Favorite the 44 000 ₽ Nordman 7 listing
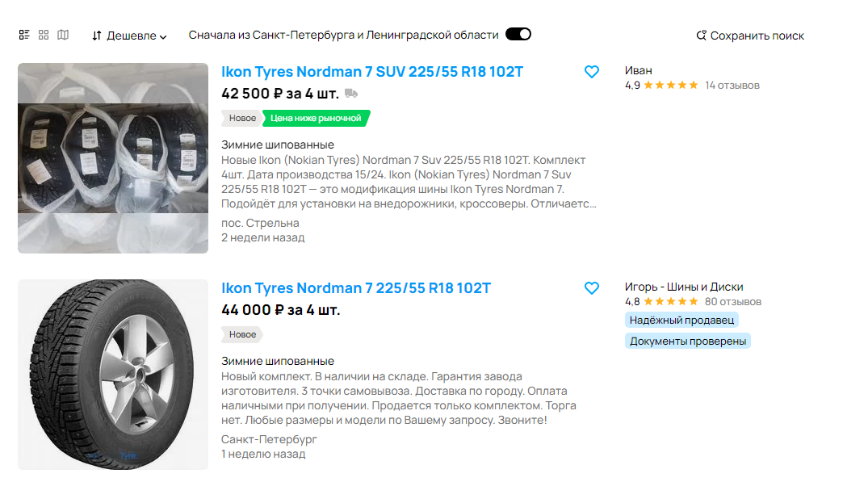 click(x=592, y=288)
